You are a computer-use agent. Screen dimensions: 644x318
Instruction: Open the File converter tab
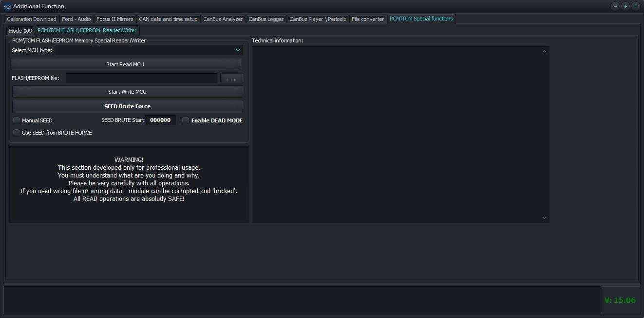368,19
